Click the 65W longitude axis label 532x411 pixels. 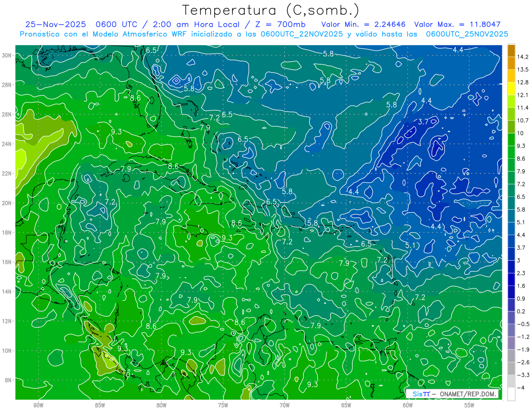point(346,405)
